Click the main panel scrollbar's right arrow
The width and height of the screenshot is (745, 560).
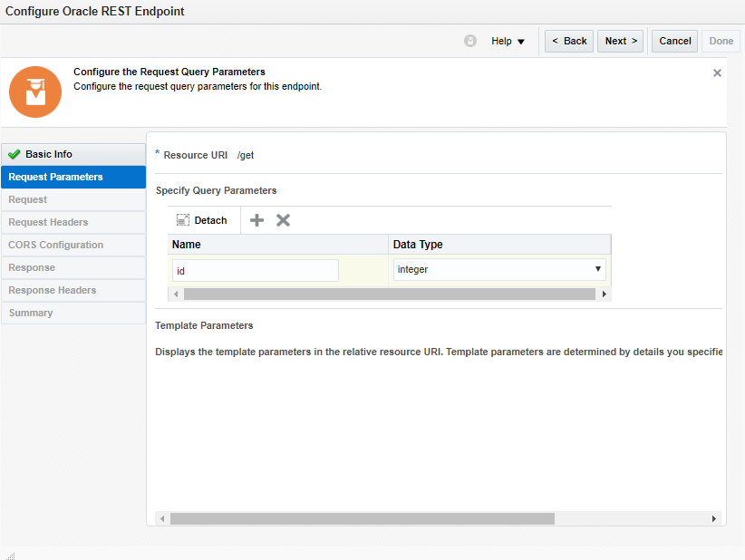pos(713,518)
